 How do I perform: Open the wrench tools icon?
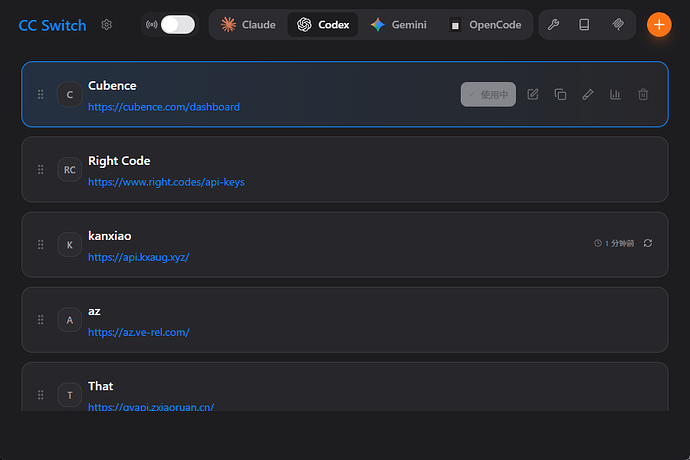[x=554, y=25]
